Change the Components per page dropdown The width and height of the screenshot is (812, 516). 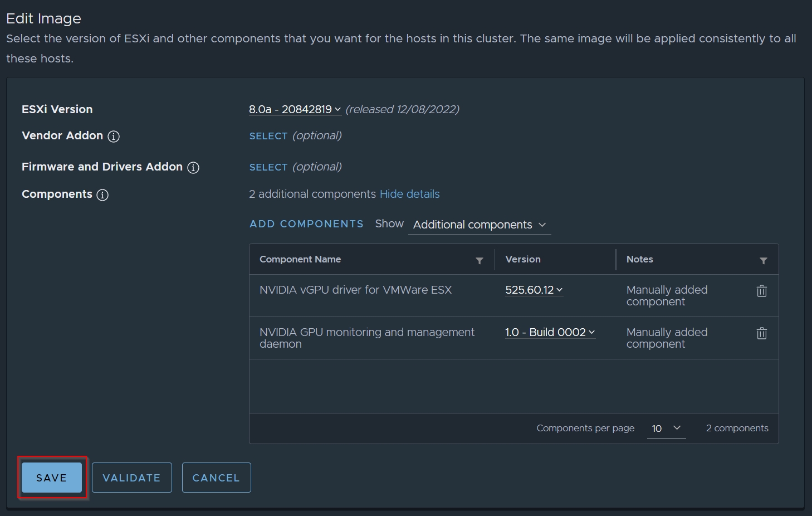(x=666, y=428)
